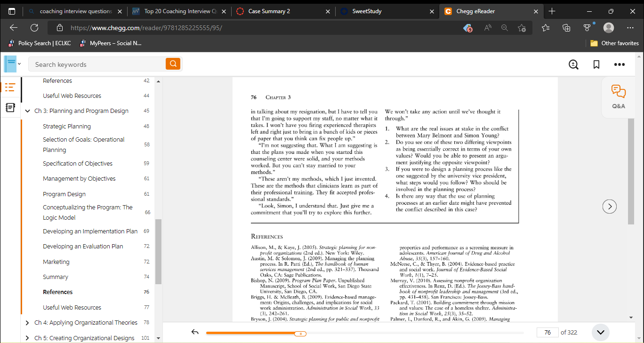Click the Edge read aloud icon
Image resolution: width=644 pixels, height=343 pixels.
[x=488, y=28]
